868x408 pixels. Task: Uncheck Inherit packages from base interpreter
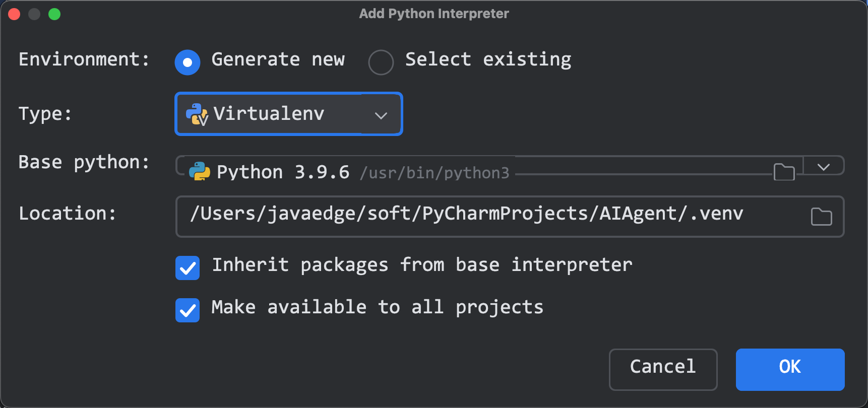[x=188, y=268]
